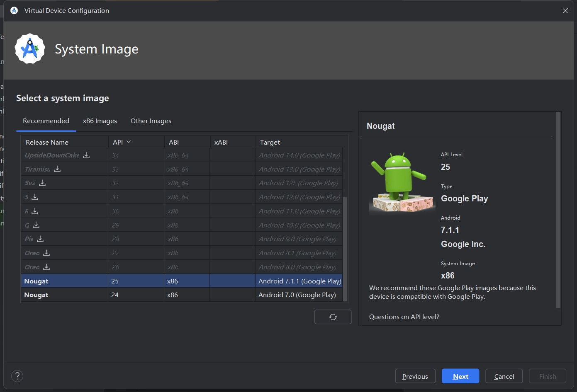Download the Pie system image
The image size is (577, 392).
[x=40, y=239]
